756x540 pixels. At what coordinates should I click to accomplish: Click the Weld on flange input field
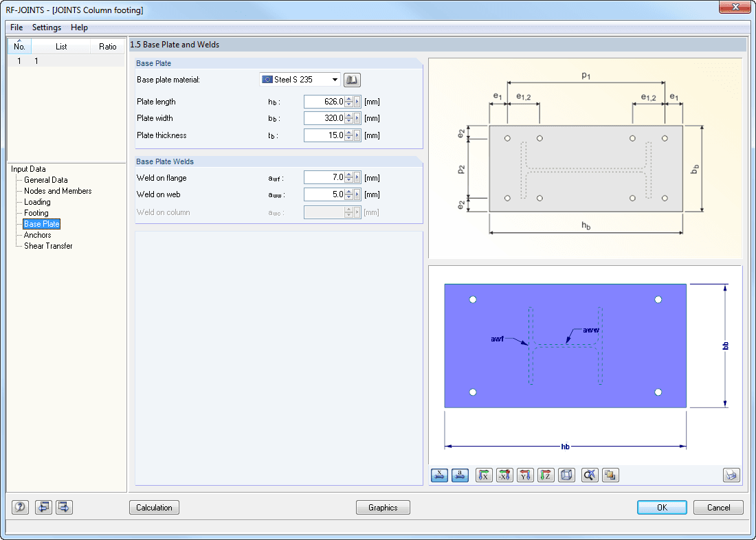pos(324,178)
